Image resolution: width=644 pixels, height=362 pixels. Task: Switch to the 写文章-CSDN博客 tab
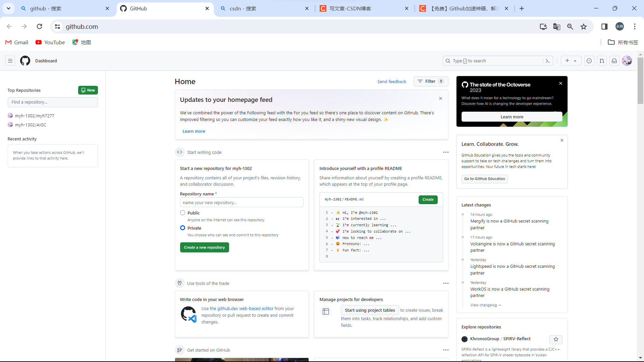(x=364, y=8)
